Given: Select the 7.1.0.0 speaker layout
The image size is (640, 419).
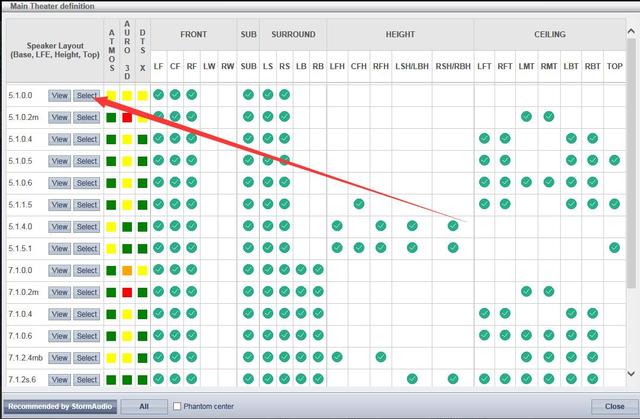Looking at the screenshot, I should [x=87, y=270].
